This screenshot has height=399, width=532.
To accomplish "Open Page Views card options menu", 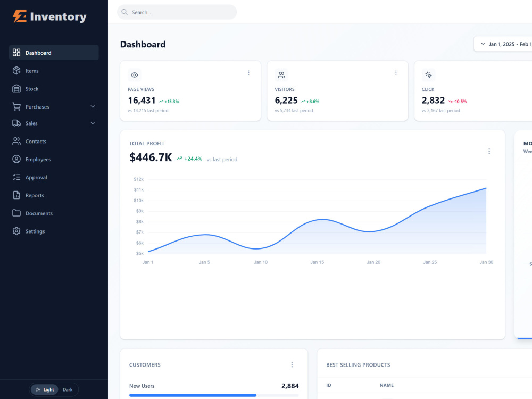I will pyautogui.click(x=248, y=73).
